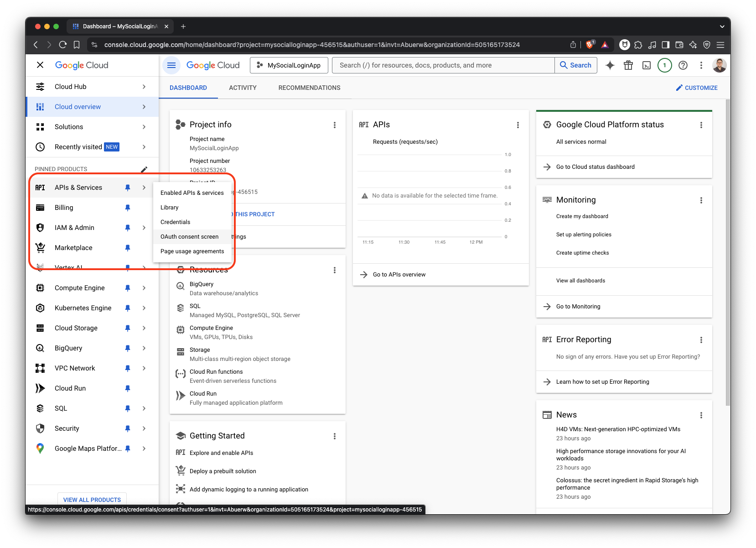Image resolution: width=756 pixels, height=548 pixels.
Task: Open Project info card options menu
Action: pyautogui.click(x=335, y=125)
